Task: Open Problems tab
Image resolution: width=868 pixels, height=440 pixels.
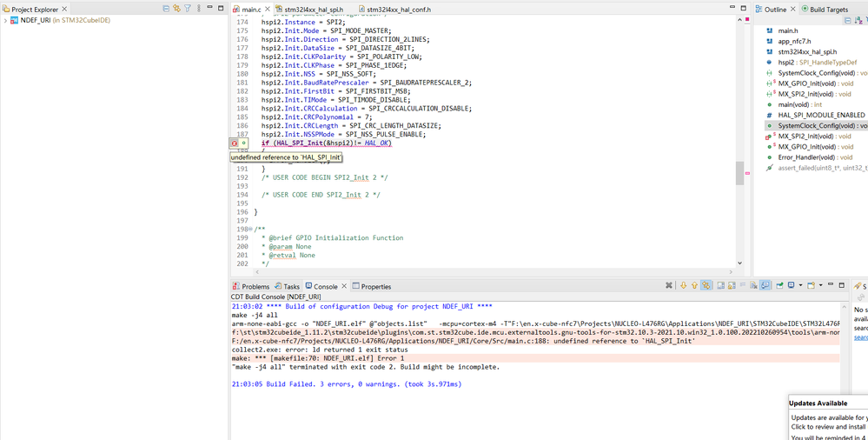Action: point(251,286)
